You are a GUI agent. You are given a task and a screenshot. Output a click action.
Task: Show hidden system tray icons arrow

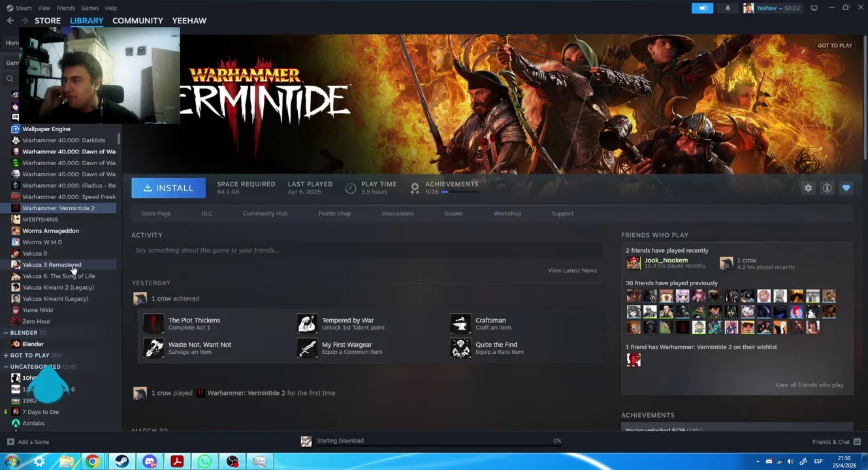758,462
